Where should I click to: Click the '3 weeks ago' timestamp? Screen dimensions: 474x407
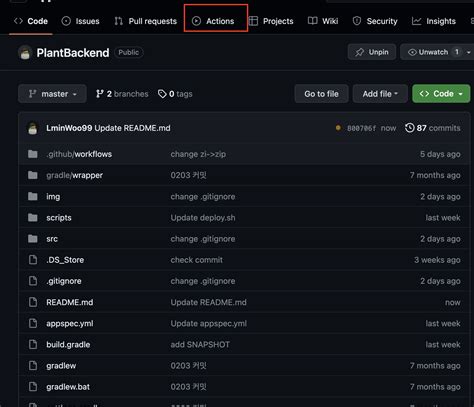[x=437, y=260]
